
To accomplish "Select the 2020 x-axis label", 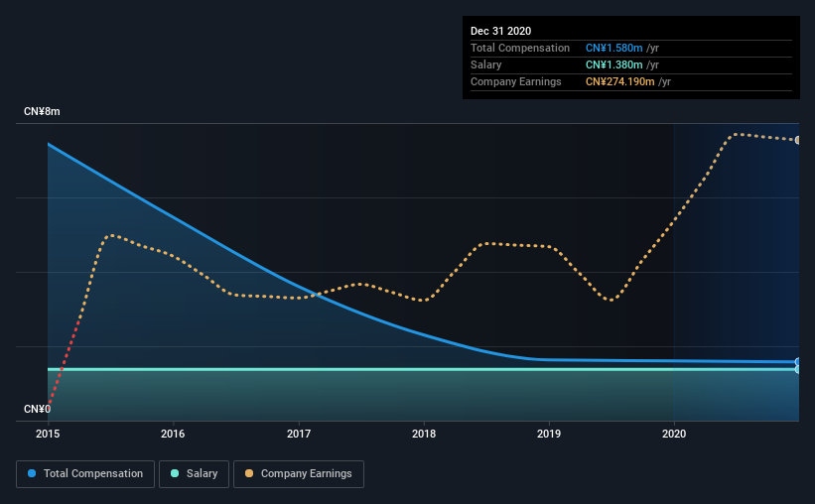I will [x=674, y=434].
